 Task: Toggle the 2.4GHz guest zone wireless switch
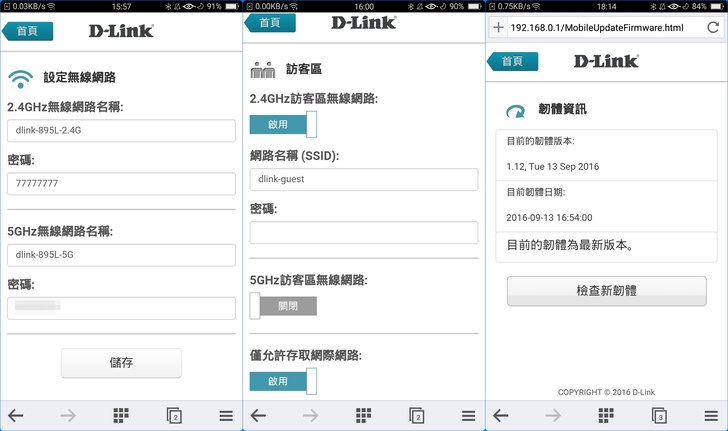click(283, 124)
